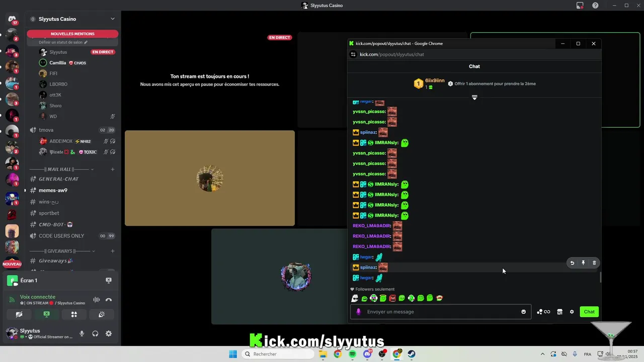The image size is (644, 362).
Task: Click the Kick chat scrollbar
Action: tap(600, 277)
